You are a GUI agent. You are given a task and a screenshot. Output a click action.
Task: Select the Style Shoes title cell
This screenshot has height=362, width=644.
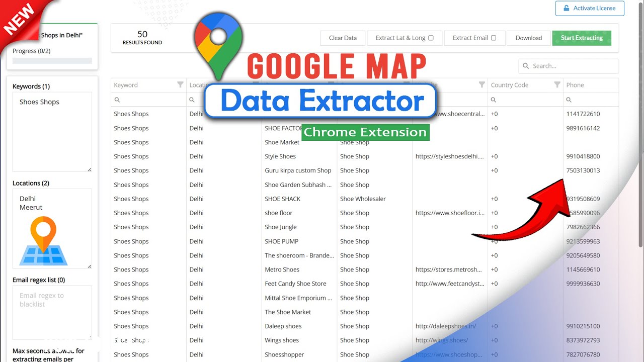click(280, 156)
